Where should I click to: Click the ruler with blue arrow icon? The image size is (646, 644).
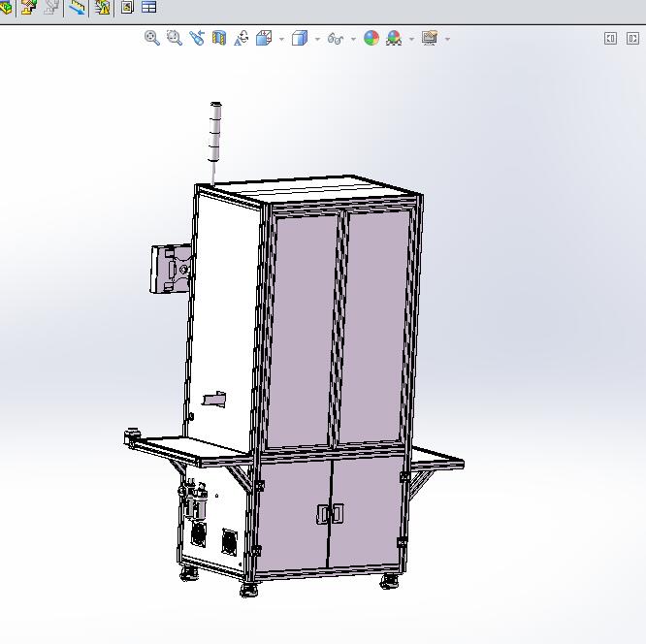tap(77, 7)
